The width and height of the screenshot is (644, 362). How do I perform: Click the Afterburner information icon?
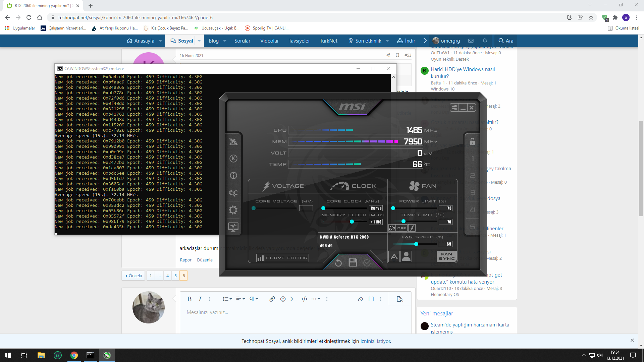[233, 176]
